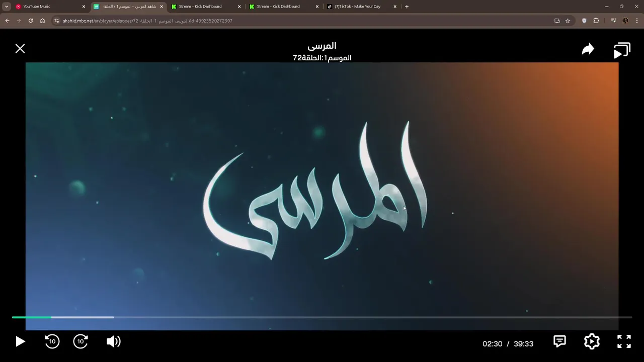644x362 pixels.
Task: Click current time 02:30
Action: click(492, 344)
